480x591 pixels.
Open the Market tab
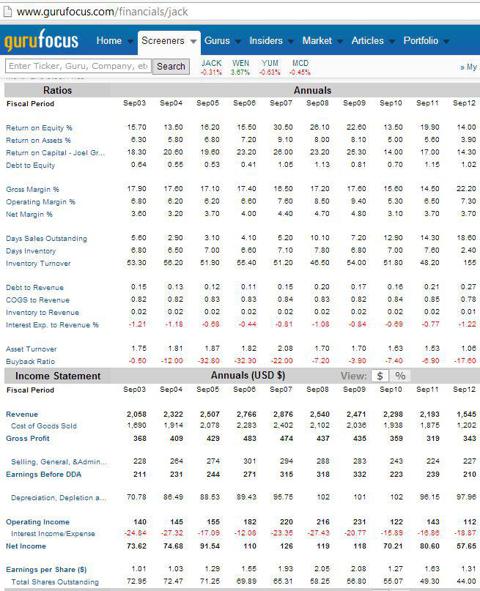pos(317,41)
